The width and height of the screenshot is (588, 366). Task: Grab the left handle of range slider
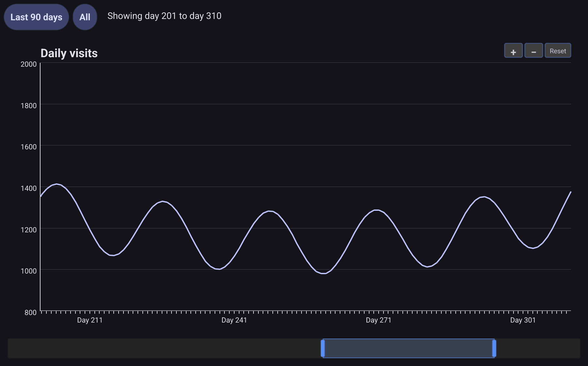click(x=323, y=348)
